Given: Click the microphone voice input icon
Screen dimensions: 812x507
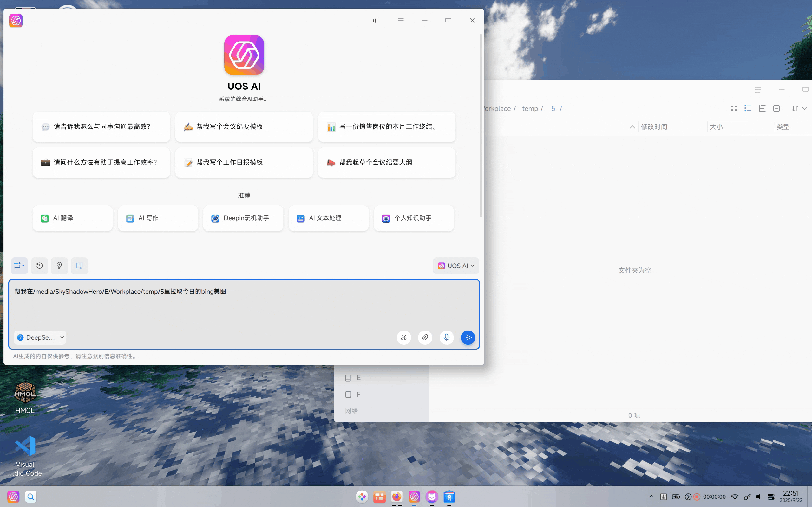Looking at the screenshot, I should click(x=446, y=337).
